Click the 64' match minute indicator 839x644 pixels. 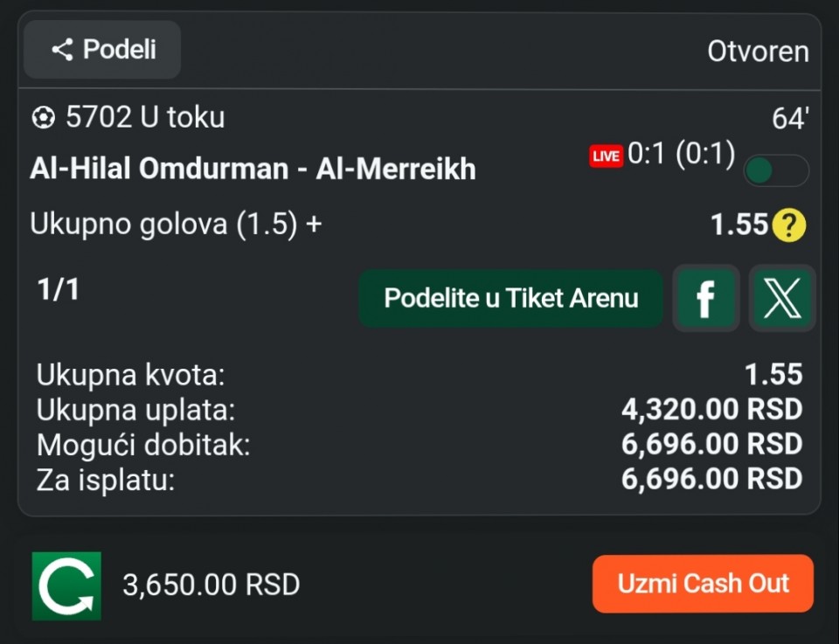tap(790, 120)
